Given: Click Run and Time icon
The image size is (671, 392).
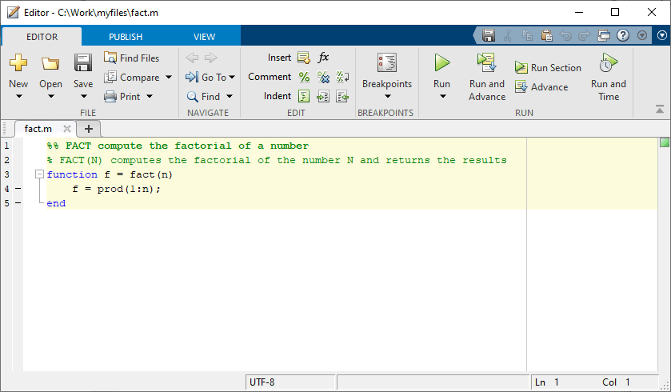Looking at the screenshot, I should click(608, 62).
